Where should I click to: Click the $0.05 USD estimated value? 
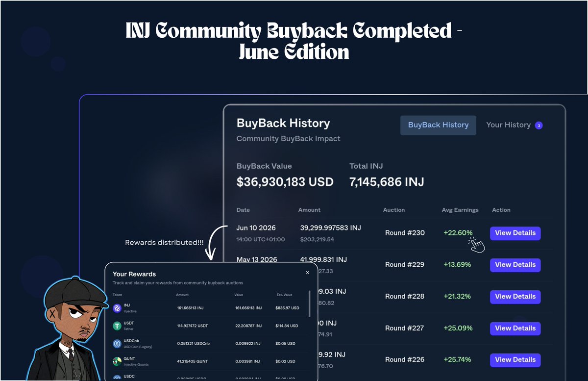pyautogui.click(x=284, y=344)
